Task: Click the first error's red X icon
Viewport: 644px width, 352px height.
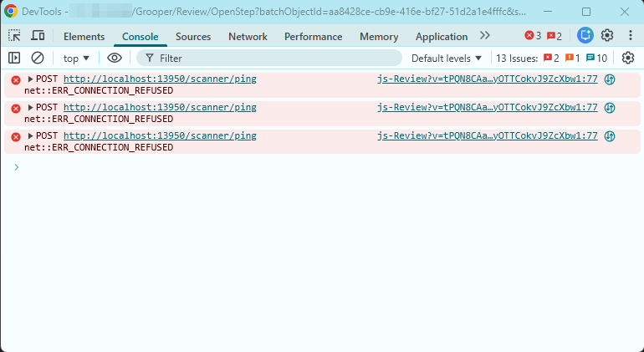Action: pyautogui.click(x=16, y=80)
